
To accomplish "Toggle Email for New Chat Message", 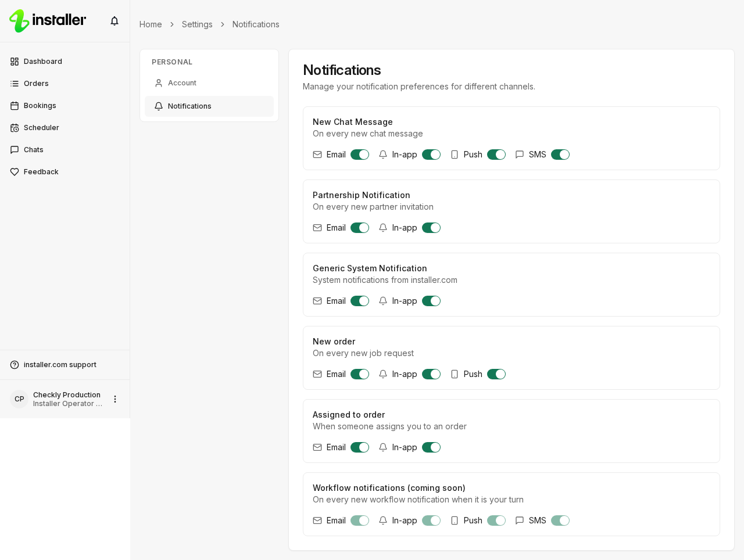I will (360, 155).
